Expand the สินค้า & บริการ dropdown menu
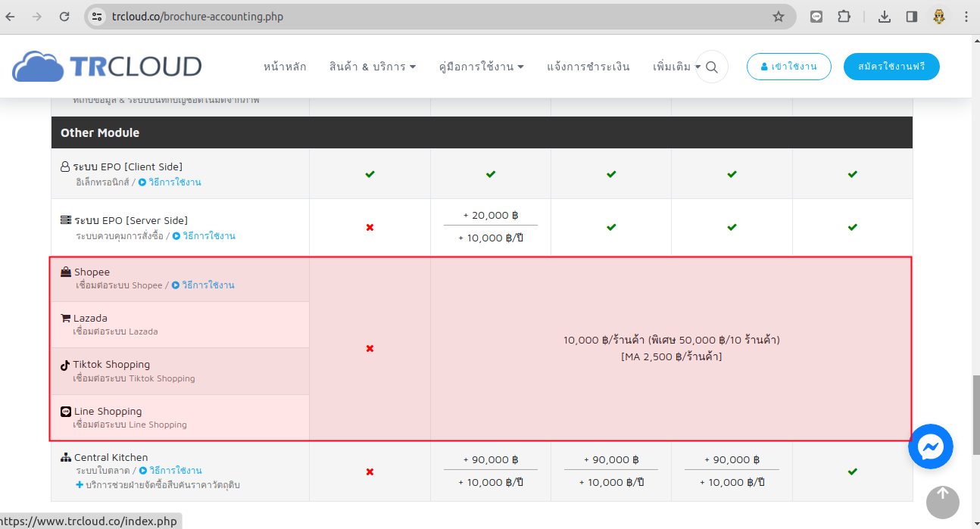Viewport: 980px width, 529px height. pyautogui.click(x=373, y=67)
